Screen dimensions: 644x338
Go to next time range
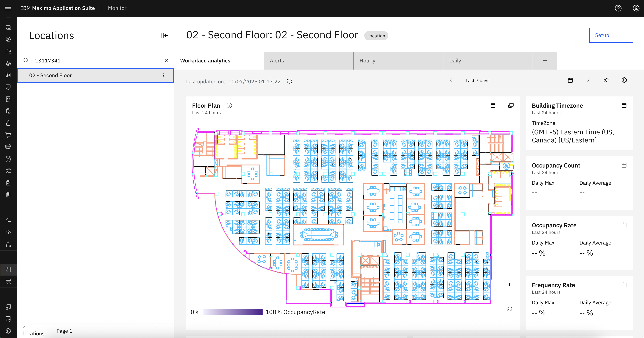pyautogui.click(x=588, y=80)
